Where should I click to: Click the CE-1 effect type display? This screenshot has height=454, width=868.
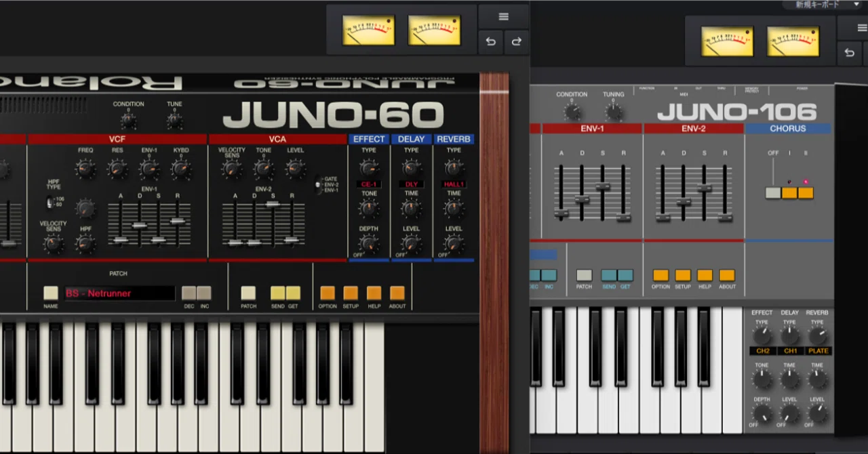coord(369,184)
